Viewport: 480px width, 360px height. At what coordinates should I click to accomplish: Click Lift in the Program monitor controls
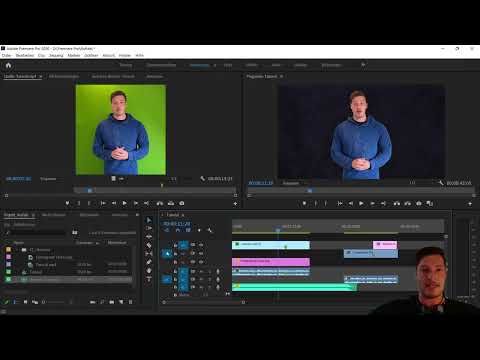click(397, 203)
